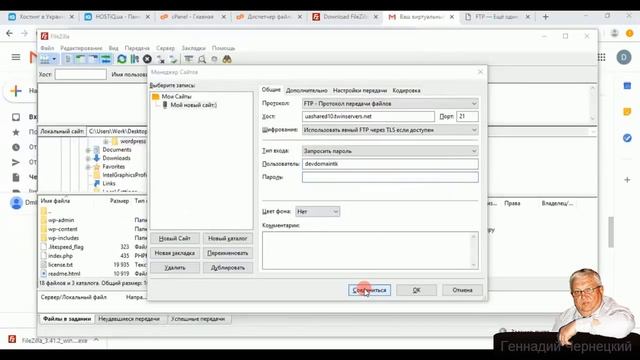Select wp-includes folder in file list

tap(63, 238)
